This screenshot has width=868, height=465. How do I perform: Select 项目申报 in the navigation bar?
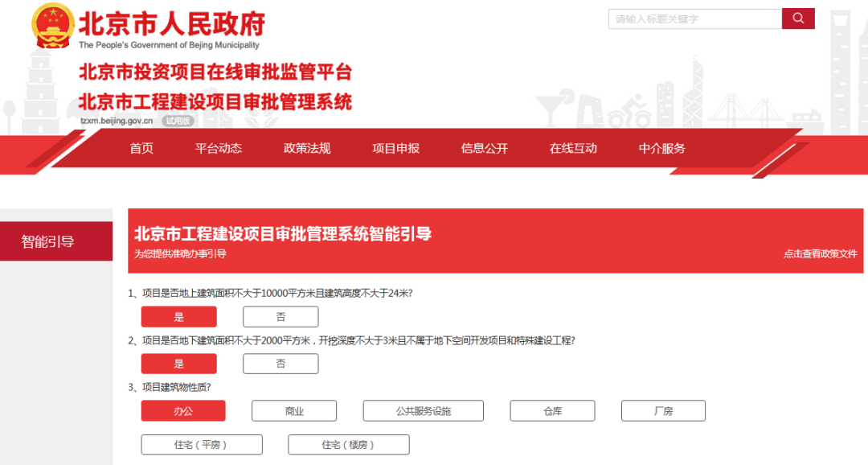pyautogui.click(x=395, y=148)
